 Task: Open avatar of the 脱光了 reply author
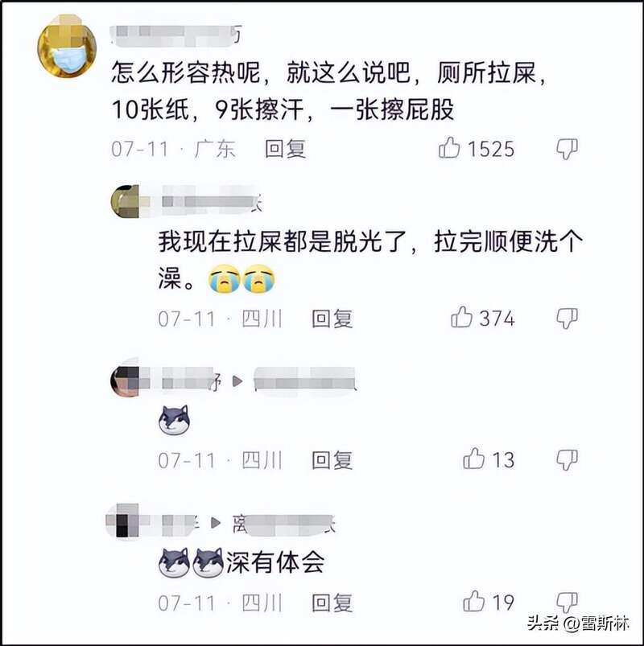pyautogui.click(x=125, y=201)
